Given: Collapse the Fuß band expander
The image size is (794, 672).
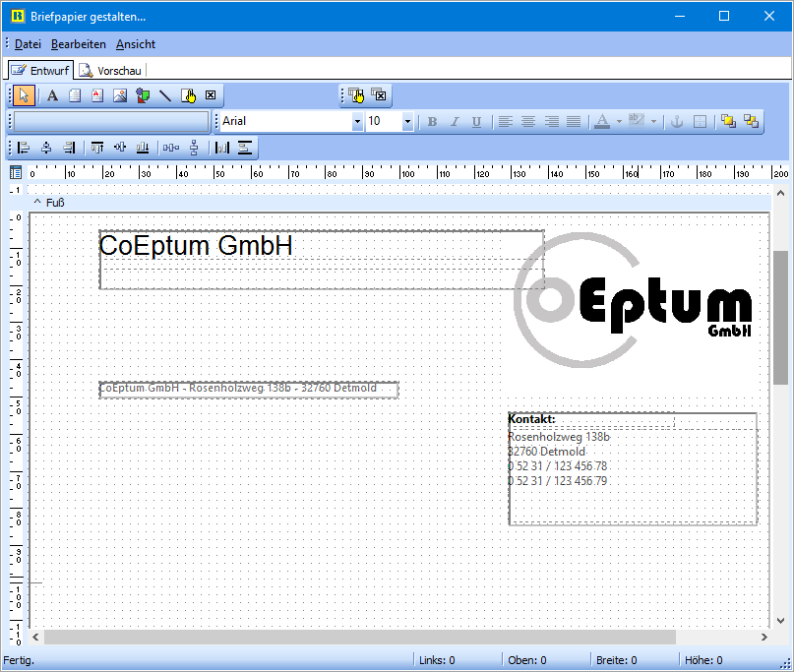Looking at the screenshot, I should [x=37, y=202].
